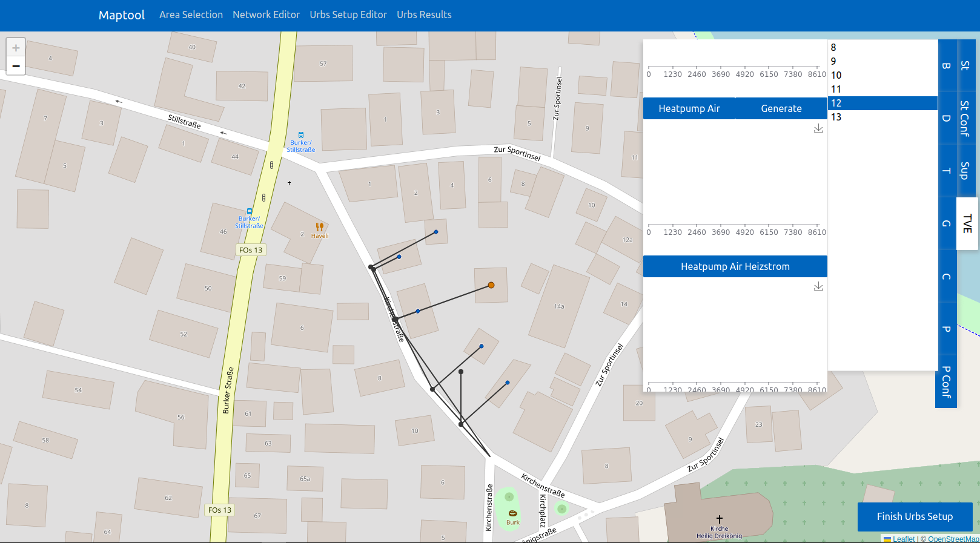Switch to the P side tab
Viewport: 980px width, 543px height.
tap(947, 329)
